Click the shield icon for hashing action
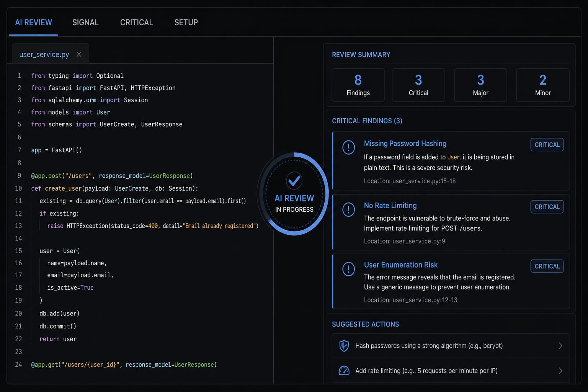588x392 pixels. [x=344, y=346]
